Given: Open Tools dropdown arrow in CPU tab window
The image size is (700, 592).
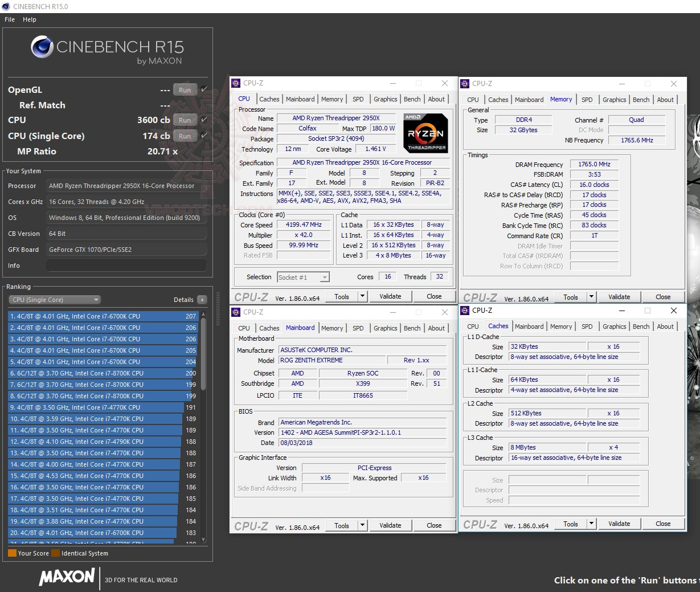Looking at the screenshot, I should point(362,296).
